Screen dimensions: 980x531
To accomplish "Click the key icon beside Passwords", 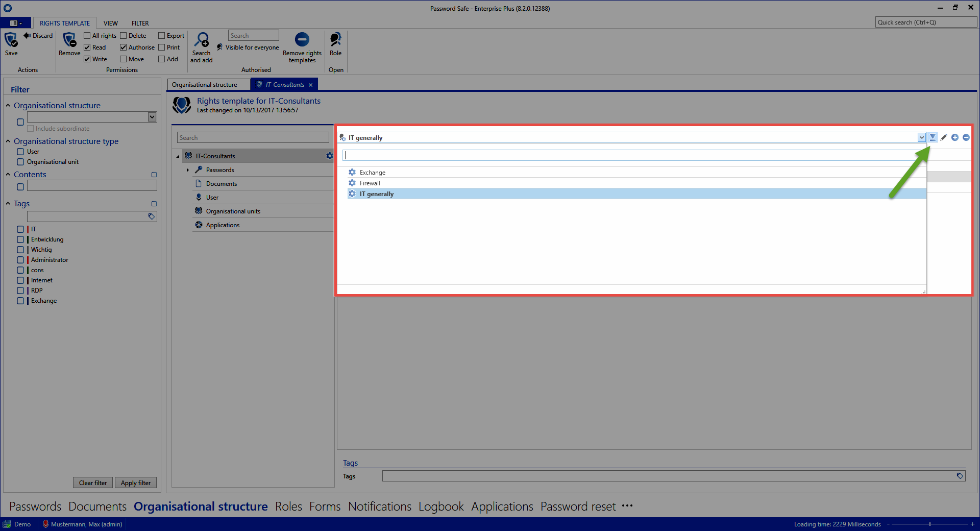I will coord(199,170).
